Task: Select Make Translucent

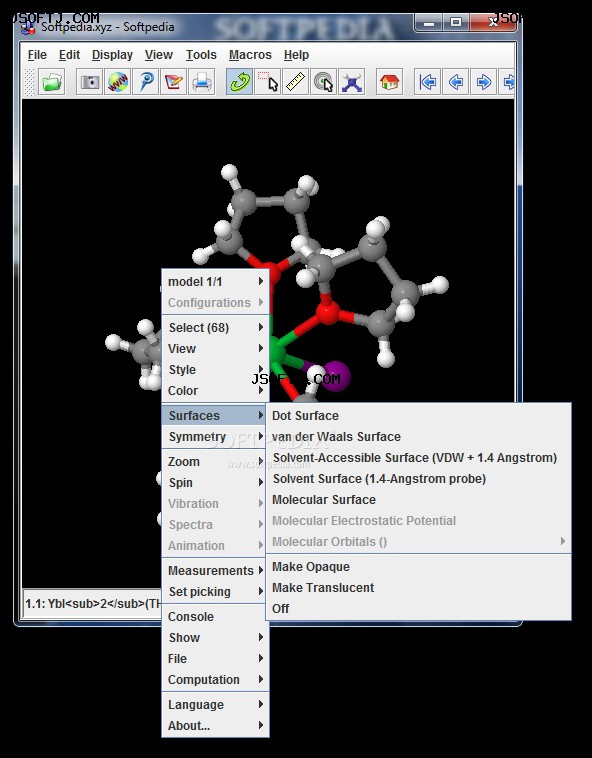Action: (419, 588)
